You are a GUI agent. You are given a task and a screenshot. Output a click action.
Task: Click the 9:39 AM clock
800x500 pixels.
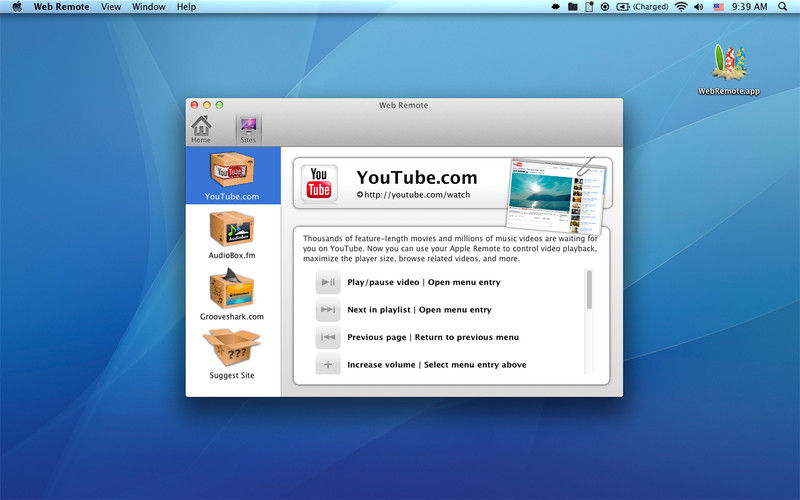tap(749, 7)
